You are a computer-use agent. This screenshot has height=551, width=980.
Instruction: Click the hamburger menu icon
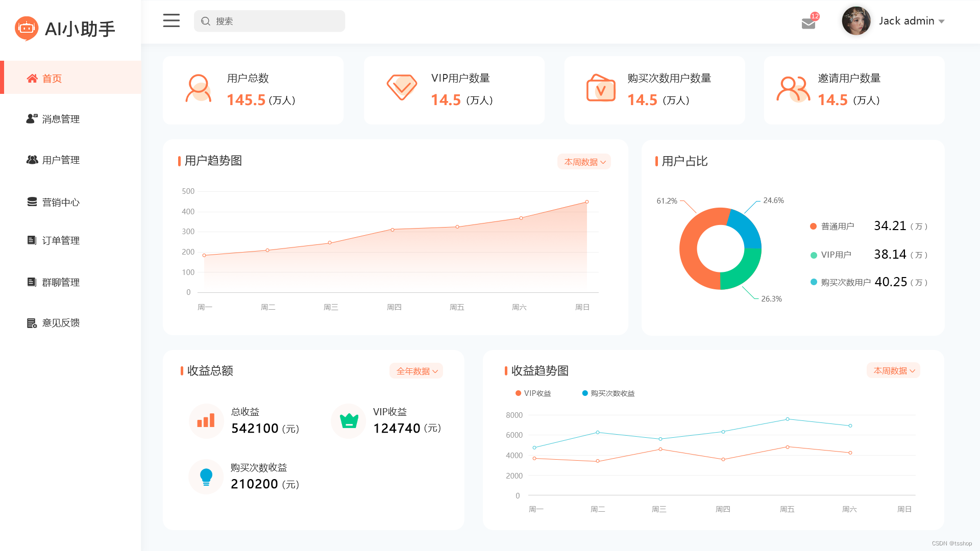171,21
